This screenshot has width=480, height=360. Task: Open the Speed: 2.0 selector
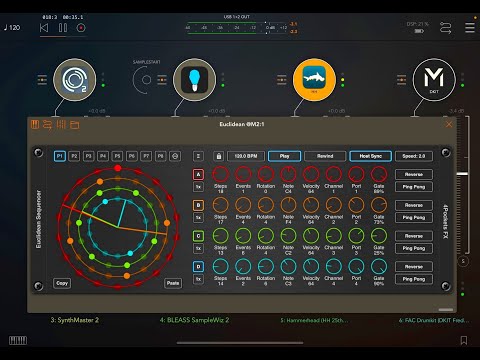point(414,156)
